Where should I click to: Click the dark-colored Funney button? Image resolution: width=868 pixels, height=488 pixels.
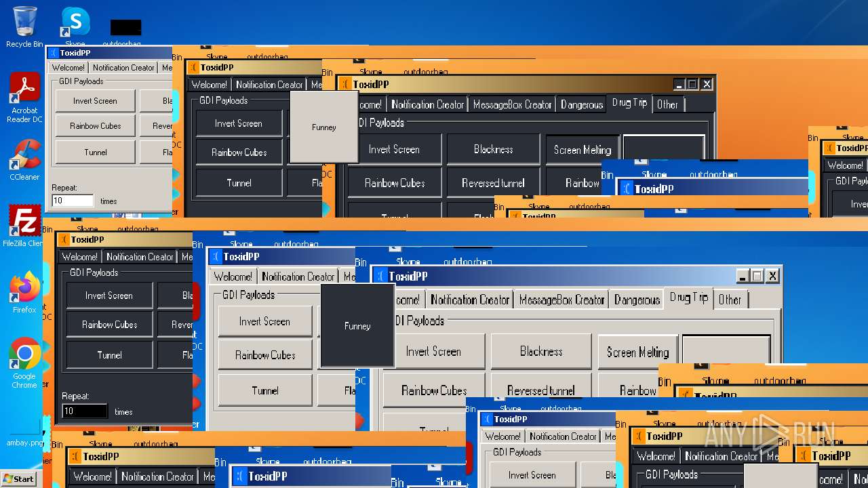coord(357,326)
